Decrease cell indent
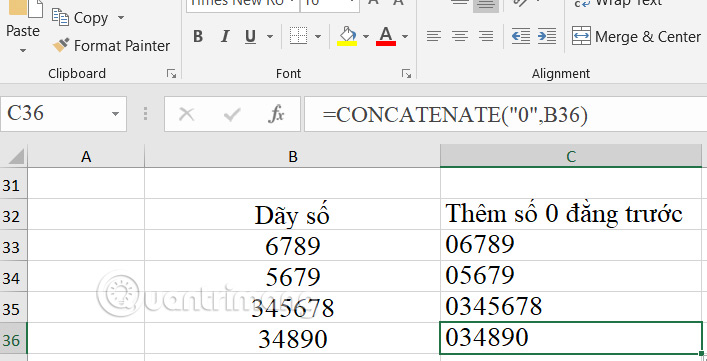The height and width of the screenshot is (361, 707). coord(521,36)
